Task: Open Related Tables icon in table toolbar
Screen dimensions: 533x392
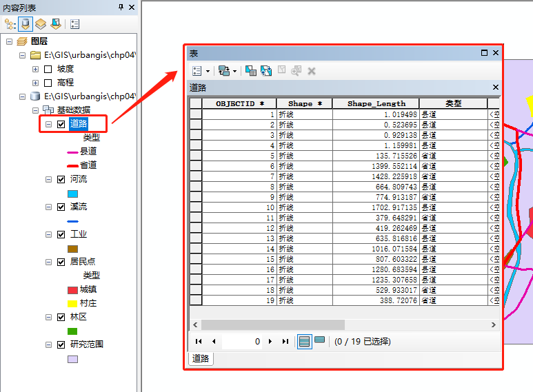Action: tap(223, 71)
